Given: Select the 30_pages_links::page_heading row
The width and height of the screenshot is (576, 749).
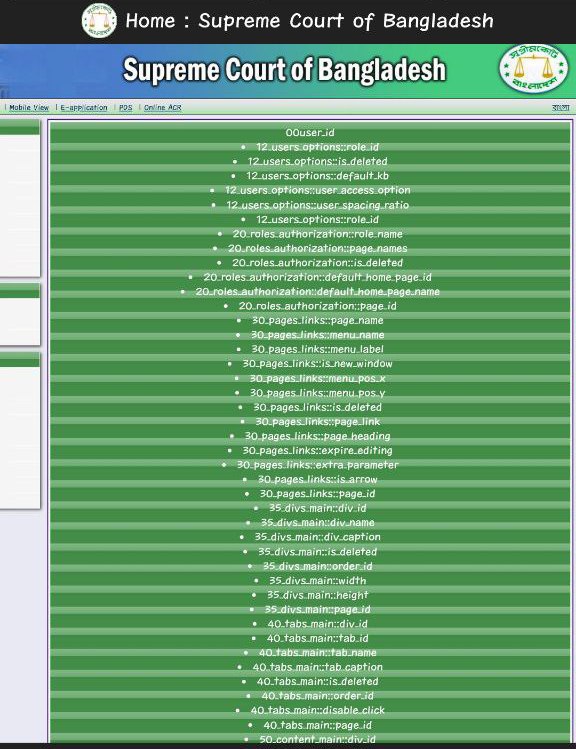Looking at the screenshot, I should (318, 436).
